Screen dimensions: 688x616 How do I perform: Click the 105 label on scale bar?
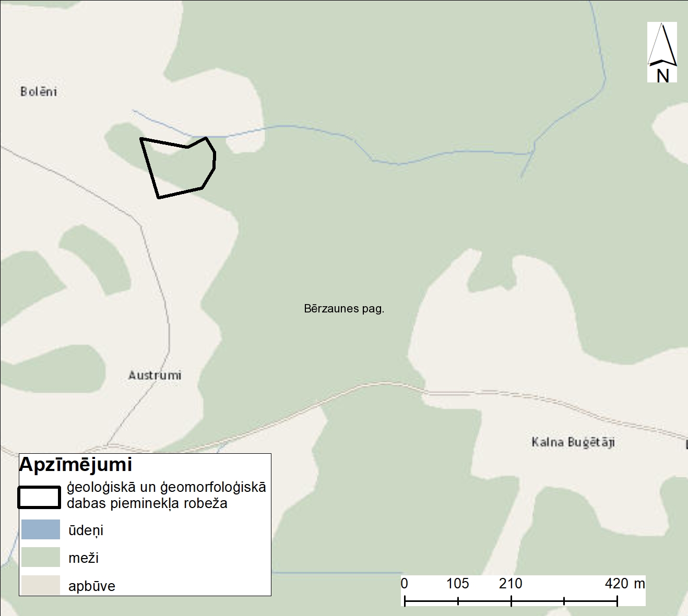tap(457, 583)
